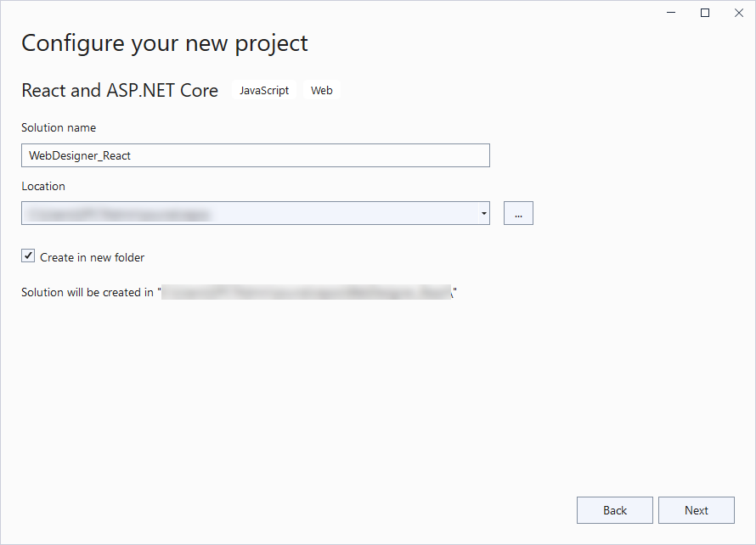Go Back to previous step
The image size is (756, 545).
pos(615,510)
